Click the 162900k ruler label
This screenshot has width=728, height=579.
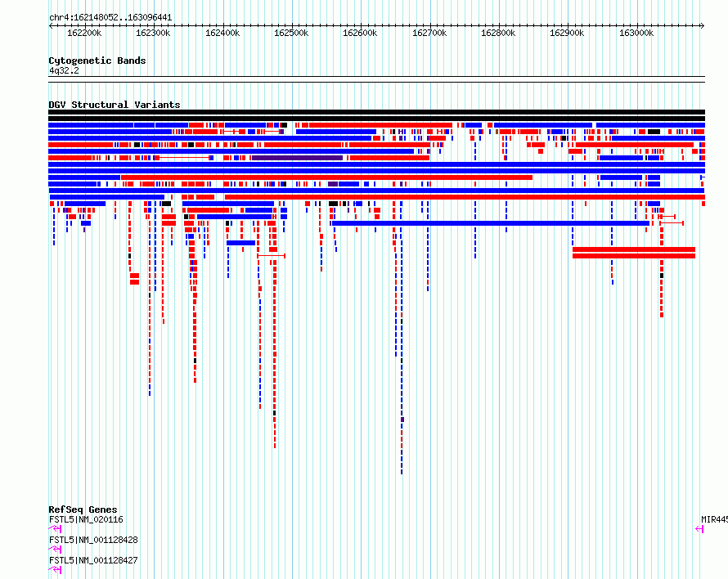(x=567, y=33)
